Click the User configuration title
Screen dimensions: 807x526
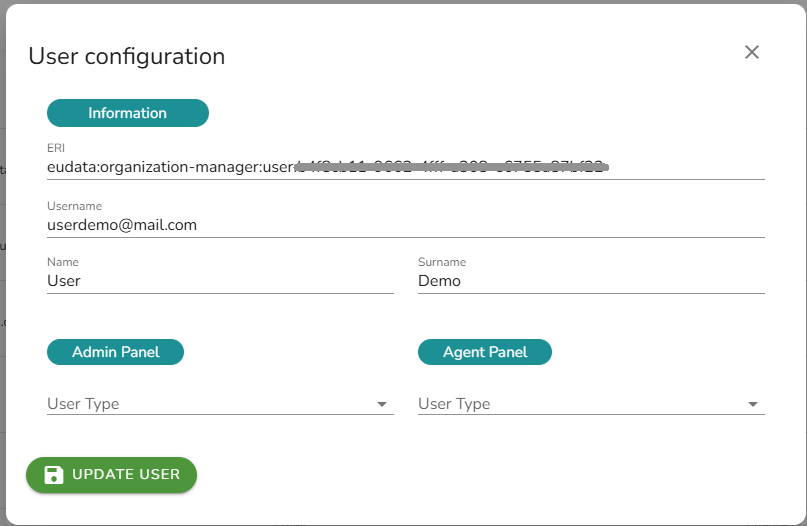[x=127, y=56]
